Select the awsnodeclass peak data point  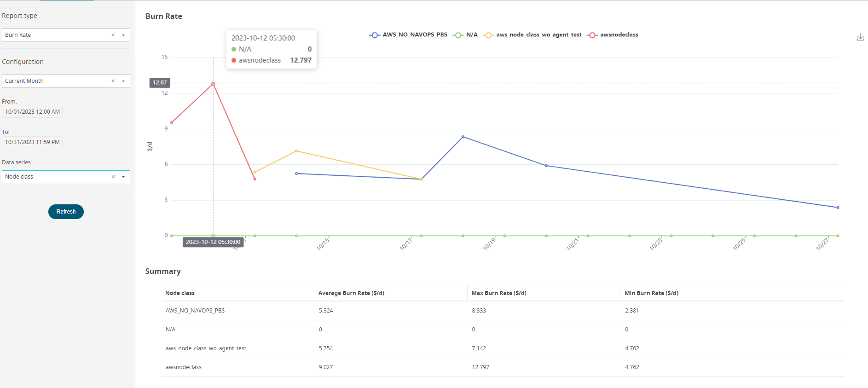[213, 84]
